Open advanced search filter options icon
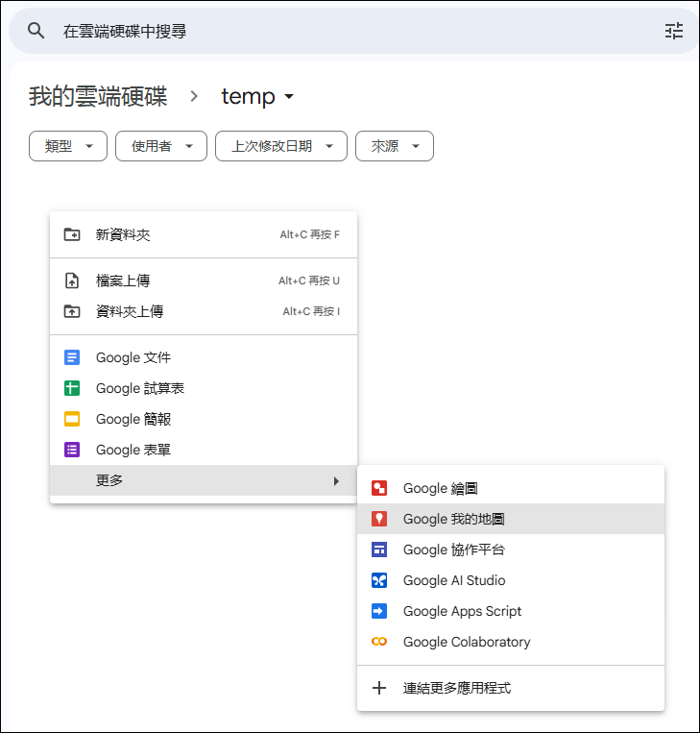This screenshot has height=733, width=700. [x=674, y=31]
